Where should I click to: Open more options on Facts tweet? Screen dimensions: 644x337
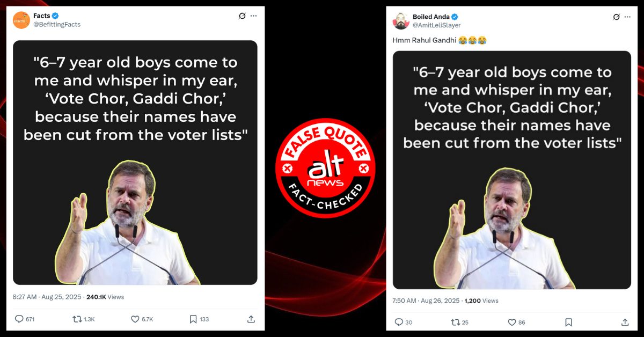(253, 16)
